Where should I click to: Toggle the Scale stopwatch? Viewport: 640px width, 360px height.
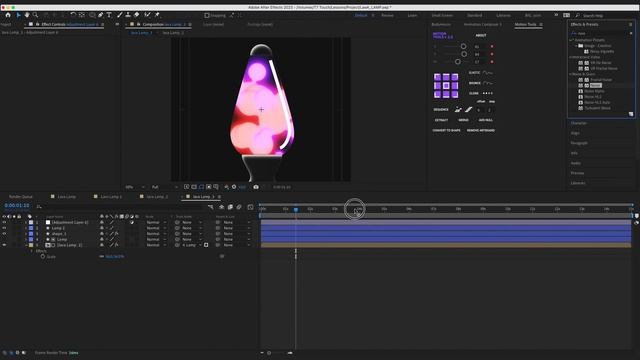43,257
